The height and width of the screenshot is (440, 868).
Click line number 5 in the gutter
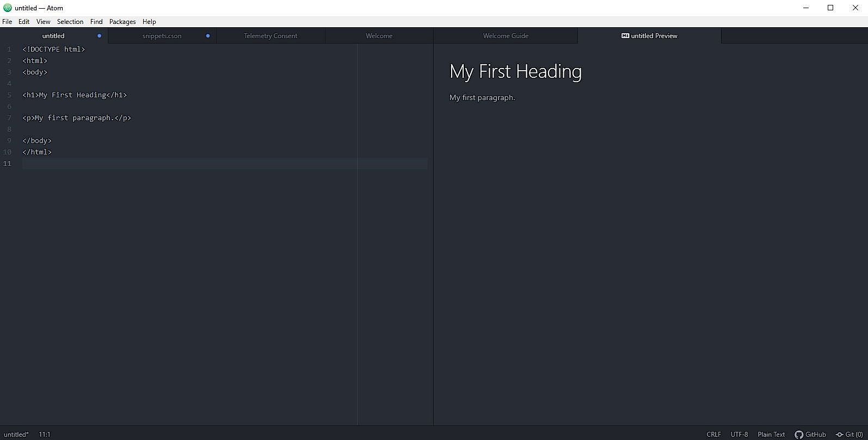coord(9,95)
